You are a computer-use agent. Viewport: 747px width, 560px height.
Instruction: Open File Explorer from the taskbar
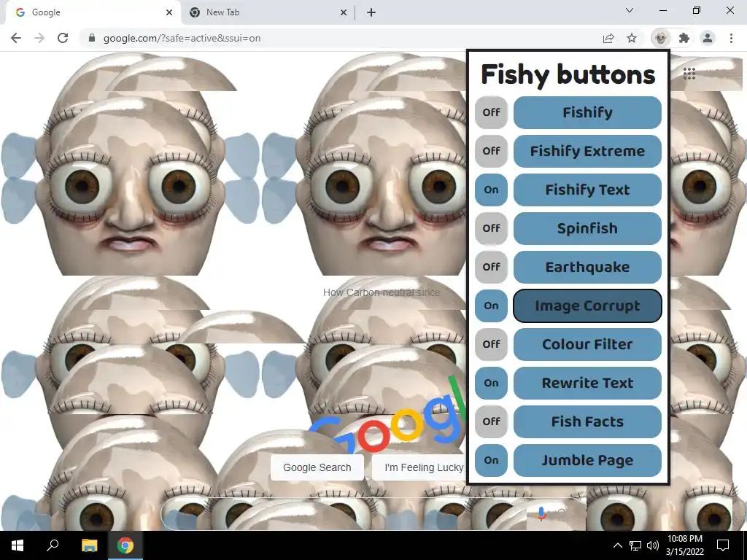[89, 545]
